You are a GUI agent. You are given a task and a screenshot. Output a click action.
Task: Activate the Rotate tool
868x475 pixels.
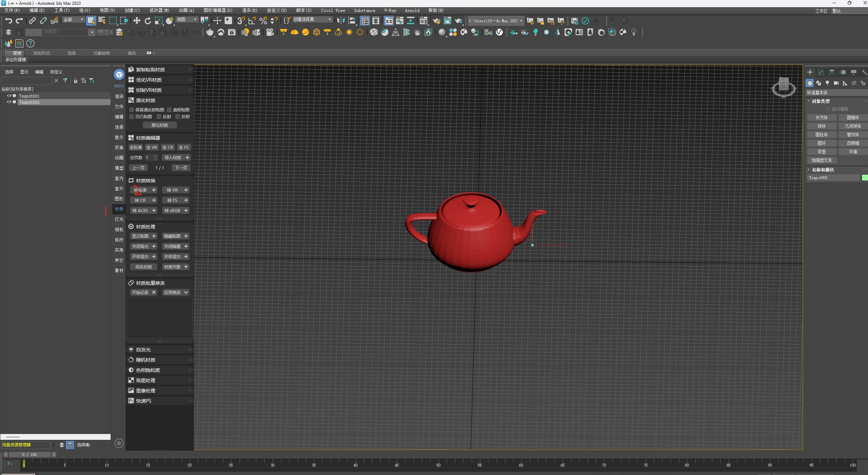pyautogui.click(x=147, y=21)
